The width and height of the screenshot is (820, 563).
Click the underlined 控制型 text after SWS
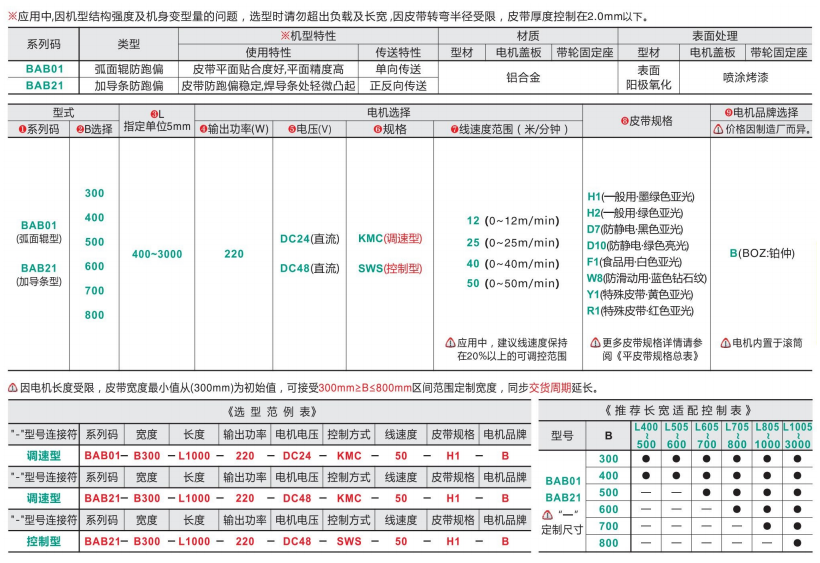coord(404,268)
